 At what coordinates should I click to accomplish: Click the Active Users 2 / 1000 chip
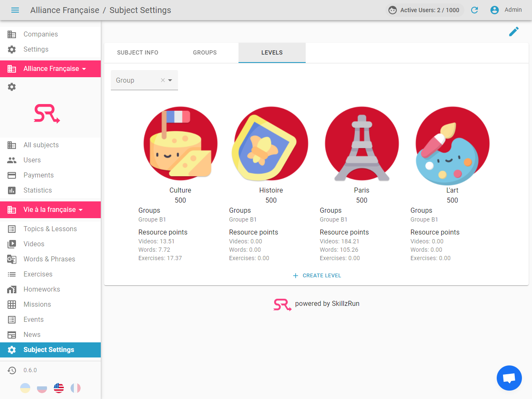click(x=425, y=10)
